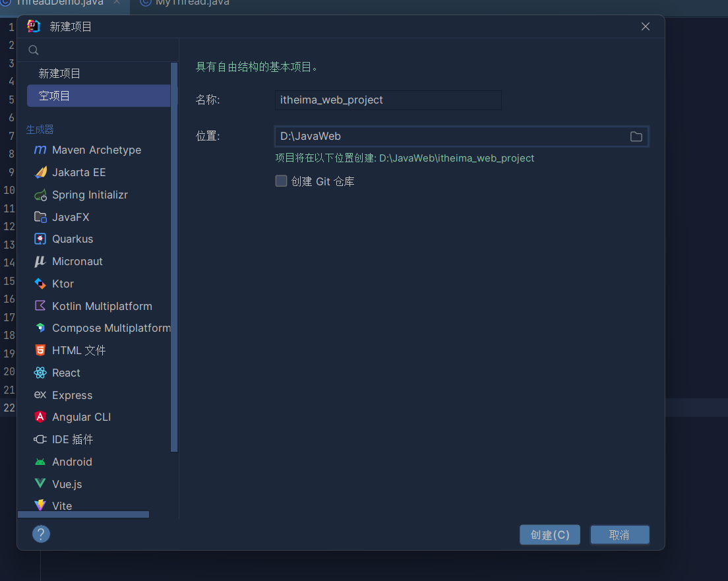The width and height of the screenshot is (728, 581).
Task: Switch to the MyThread.java editor tab
Action: point(192,3)
